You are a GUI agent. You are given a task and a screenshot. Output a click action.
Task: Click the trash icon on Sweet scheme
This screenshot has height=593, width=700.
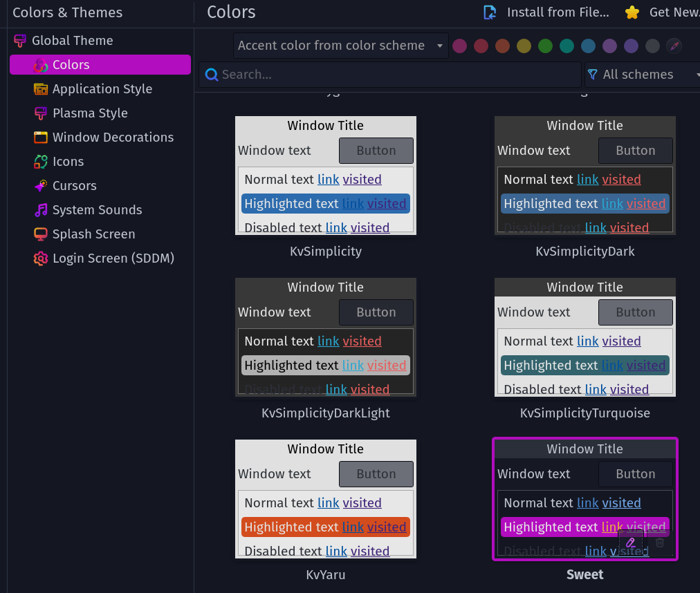coord(660,543)
